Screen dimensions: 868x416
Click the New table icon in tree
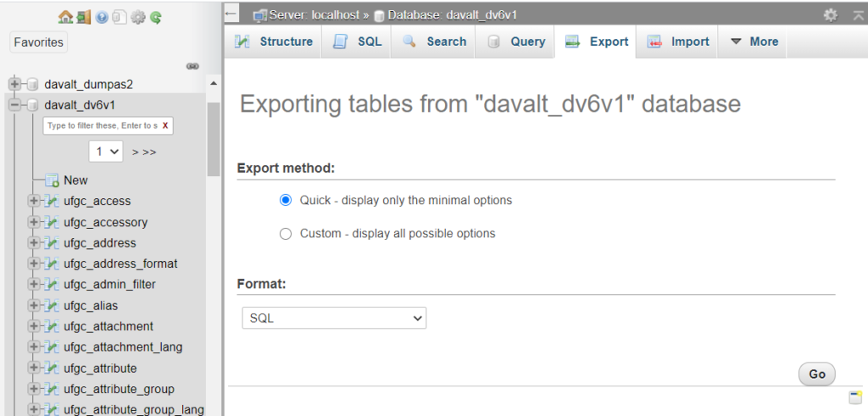click(x=52, y=180)
